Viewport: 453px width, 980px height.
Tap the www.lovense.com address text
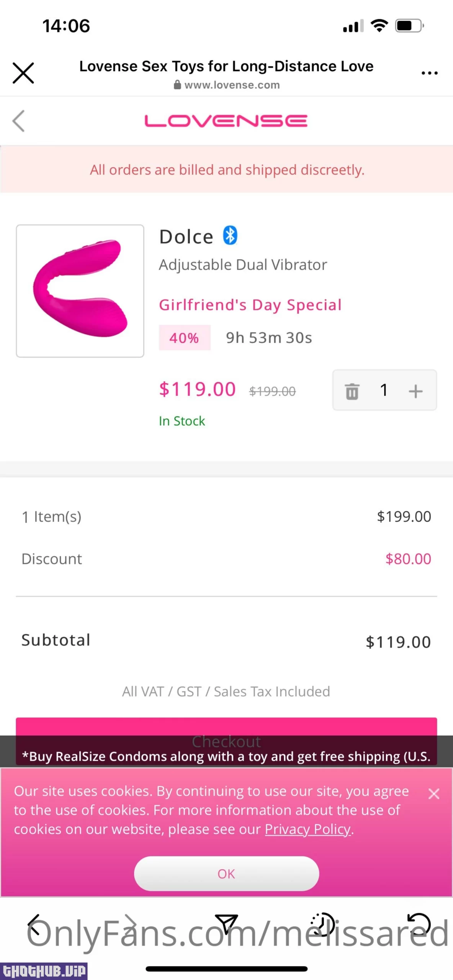(x=232, y=85)
